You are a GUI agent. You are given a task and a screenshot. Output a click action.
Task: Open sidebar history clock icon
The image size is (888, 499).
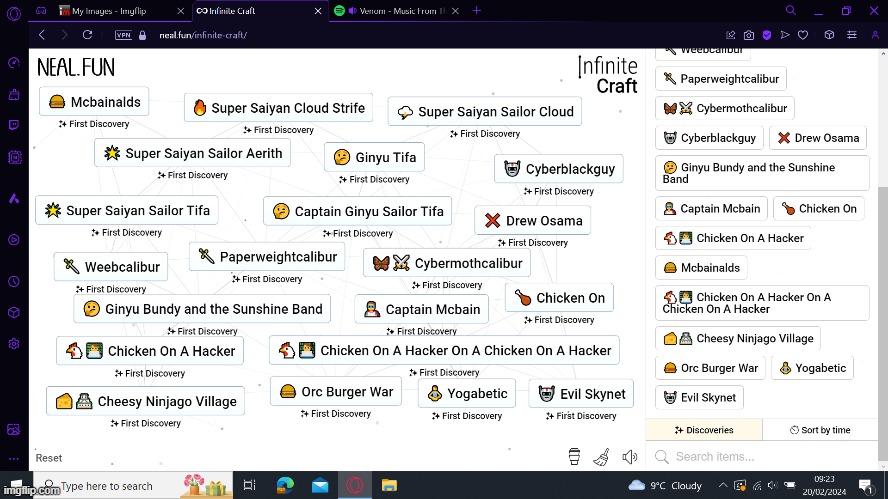coord(14,282)
